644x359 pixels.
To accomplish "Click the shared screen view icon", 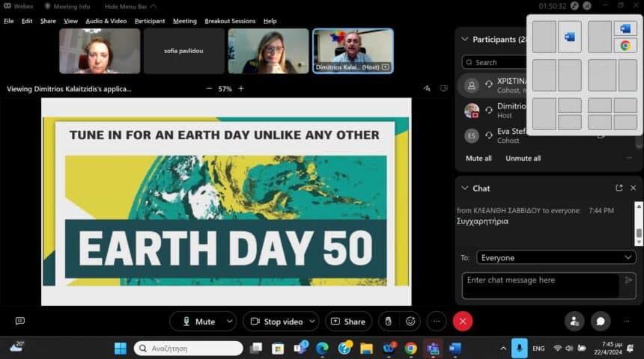I will click(444, 88).
